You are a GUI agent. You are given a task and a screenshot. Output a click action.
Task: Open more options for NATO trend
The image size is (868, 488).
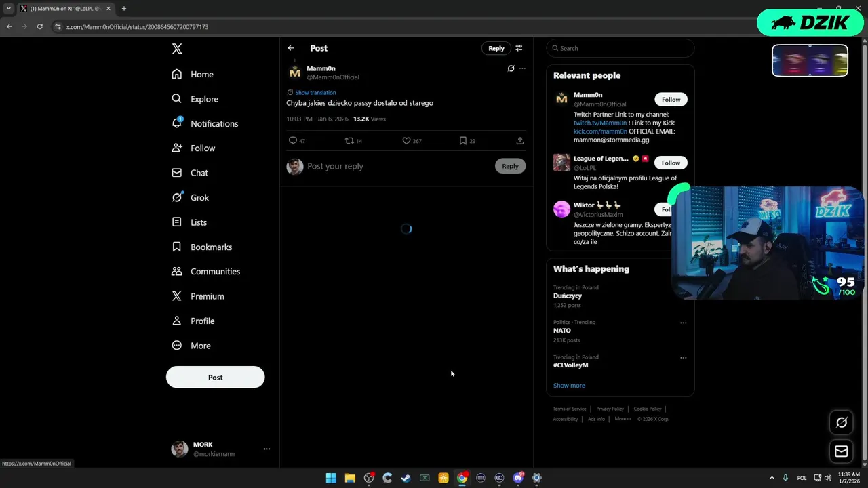[683, 323]
